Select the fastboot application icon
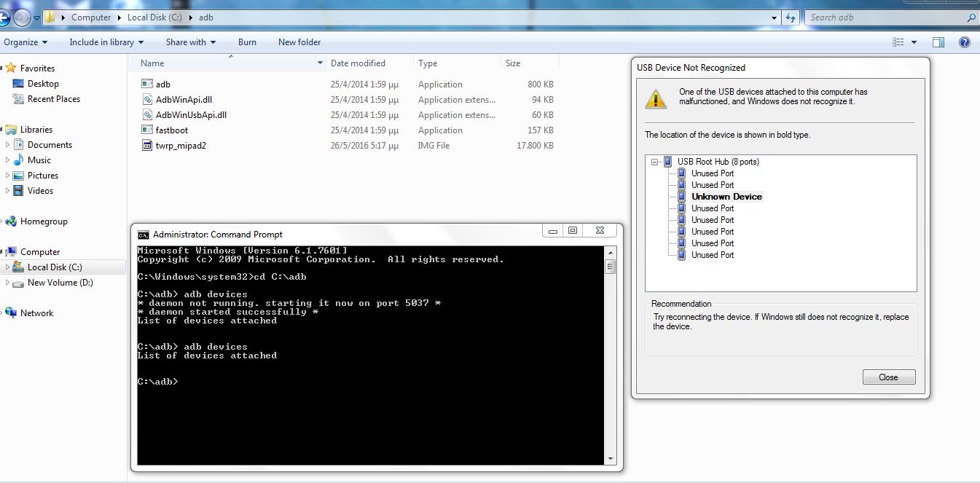 pos(146,130)
